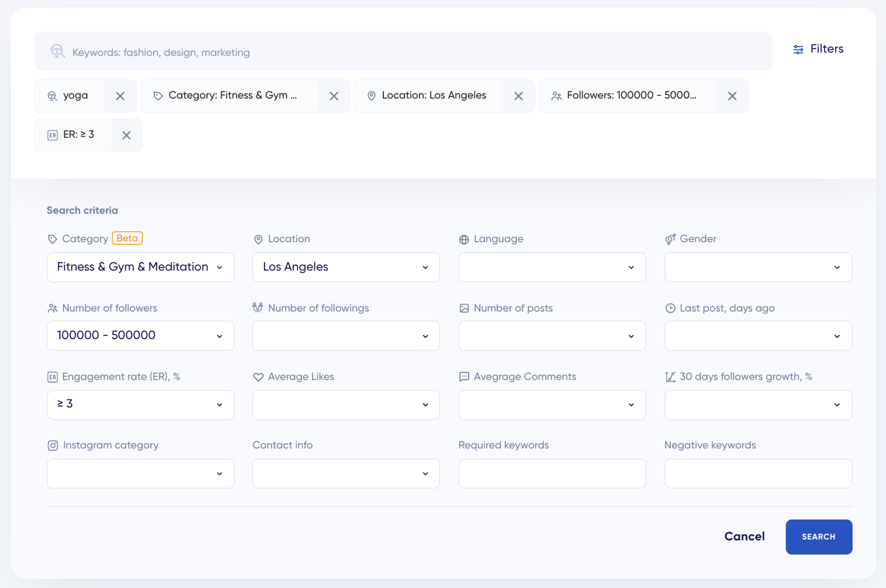Image resolution: width=886 pixels, height=588 pixels.
Task: Open the Engagement rate dropdown
Action: (140, 405)
